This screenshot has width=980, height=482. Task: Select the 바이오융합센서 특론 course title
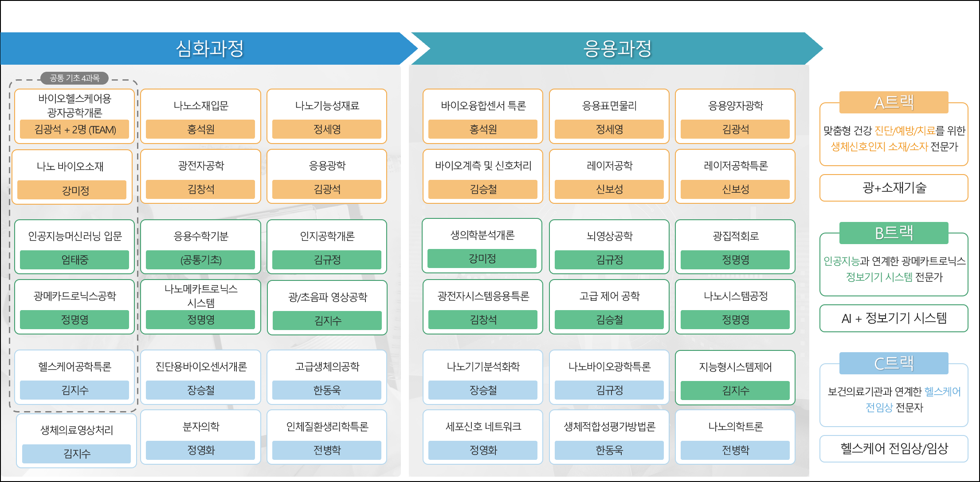[483, 106]
